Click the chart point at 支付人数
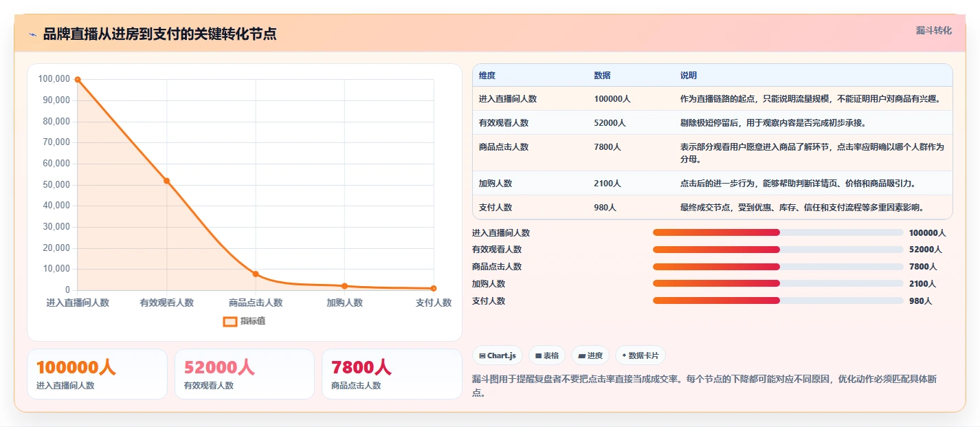 tap(434, 288)
